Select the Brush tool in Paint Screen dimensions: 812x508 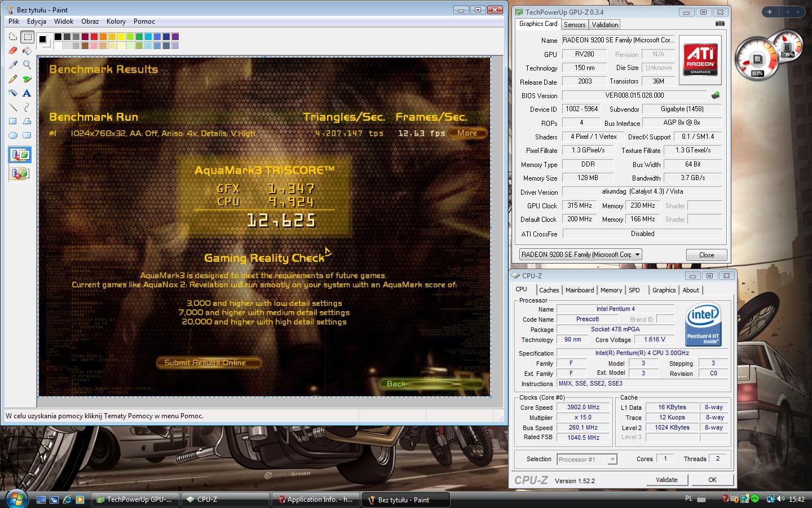point(27,79)
